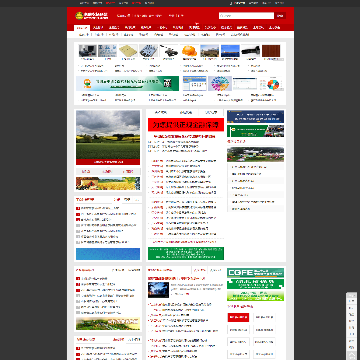Open the light green banner below CGFE ads
Image resolution: width=360 pixels, height=360 pixels.
[256, 296]
